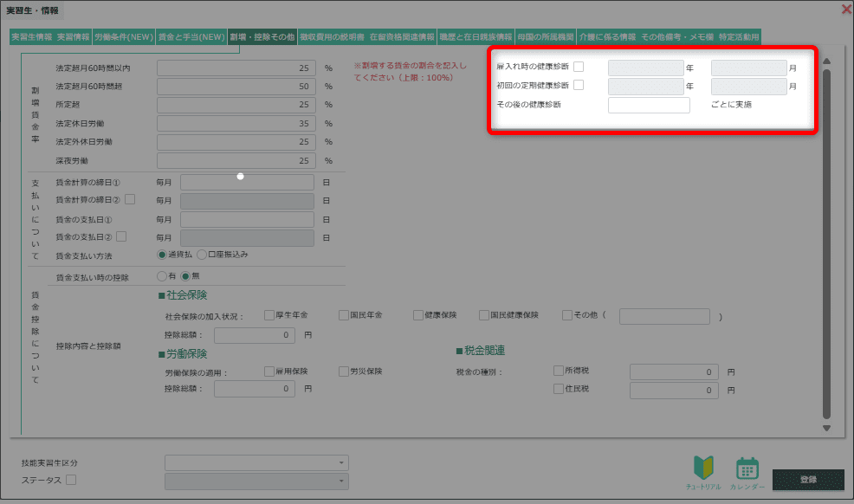Click the 所得税 amount field

point(674,372)
